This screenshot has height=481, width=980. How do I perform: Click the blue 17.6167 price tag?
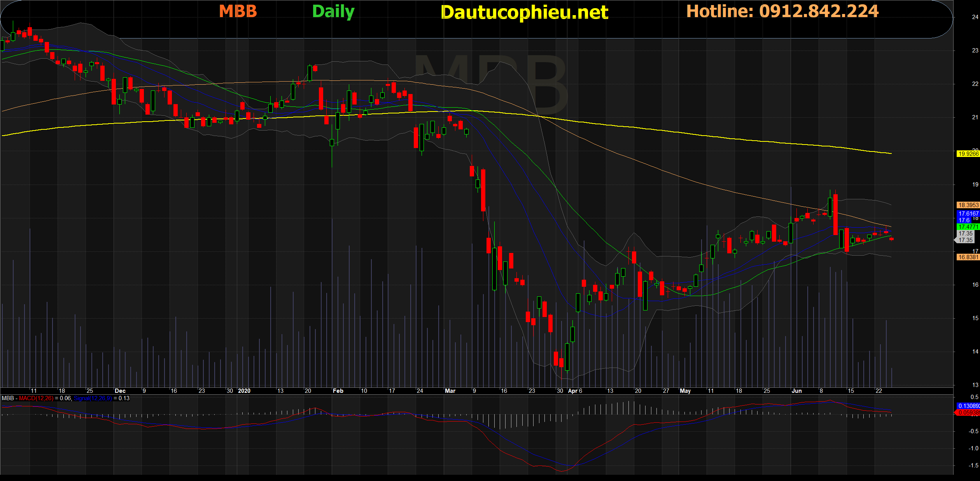tap(968, 214)
